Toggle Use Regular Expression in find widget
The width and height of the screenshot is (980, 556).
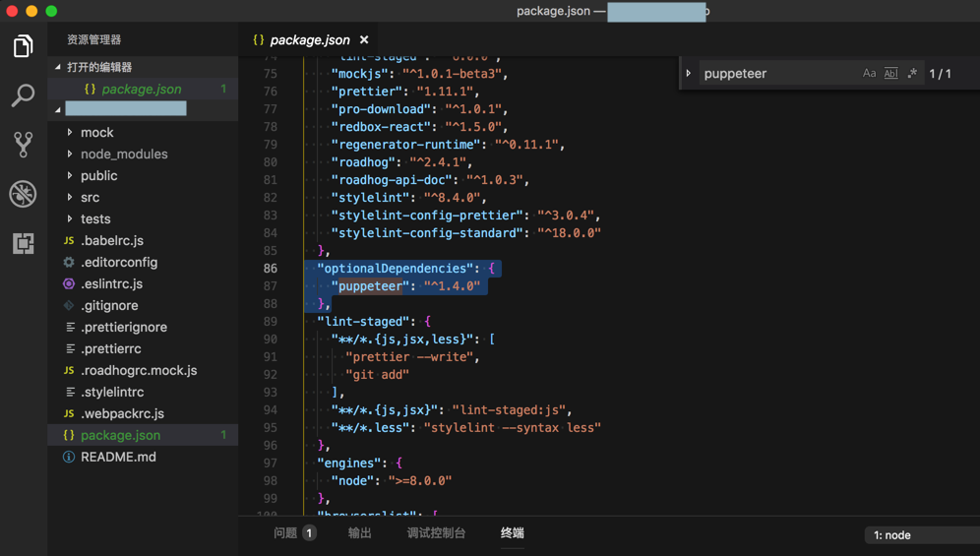(x=912, y=74)
